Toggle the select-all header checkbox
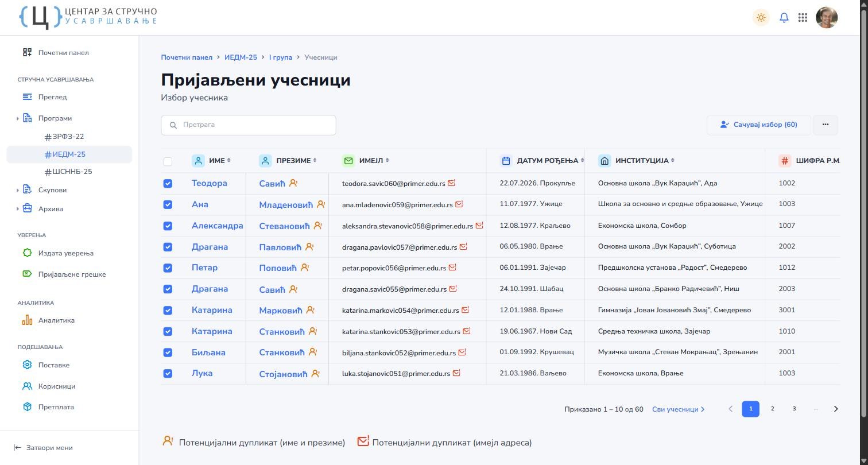Screen dimensions: 868x465 [x=168, y=161]
